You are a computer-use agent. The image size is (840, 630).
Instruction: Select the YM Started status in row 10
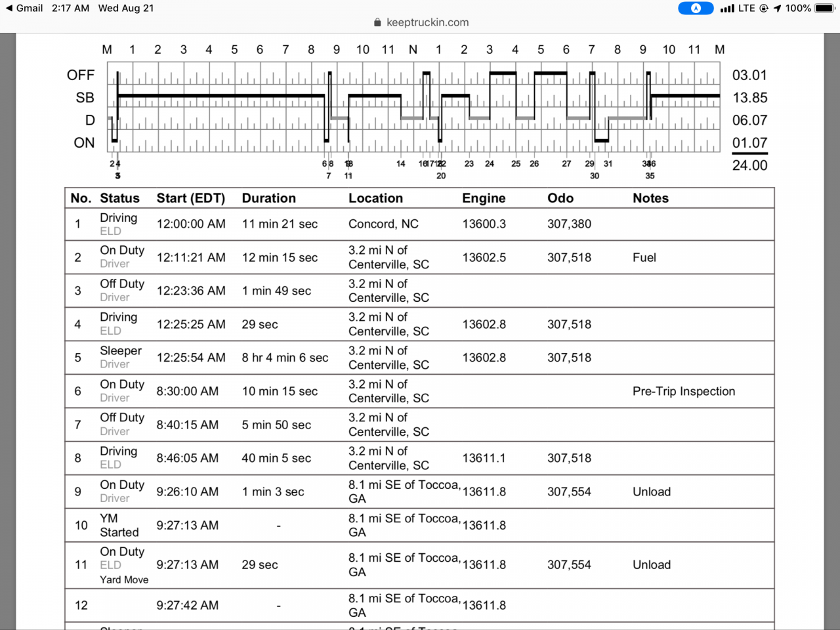pos(119,525)
